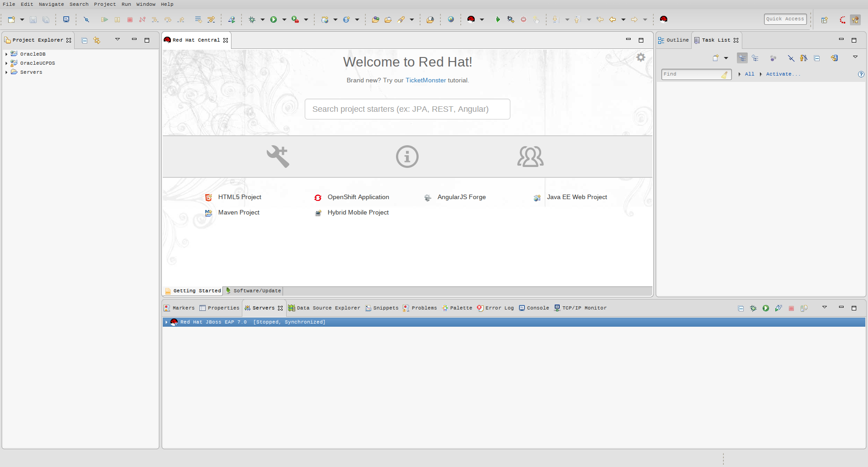Click the information circle icon in Red Hat Central
Image resolution: width=868 pixels, height=467 pixels.
coord(407,157)
